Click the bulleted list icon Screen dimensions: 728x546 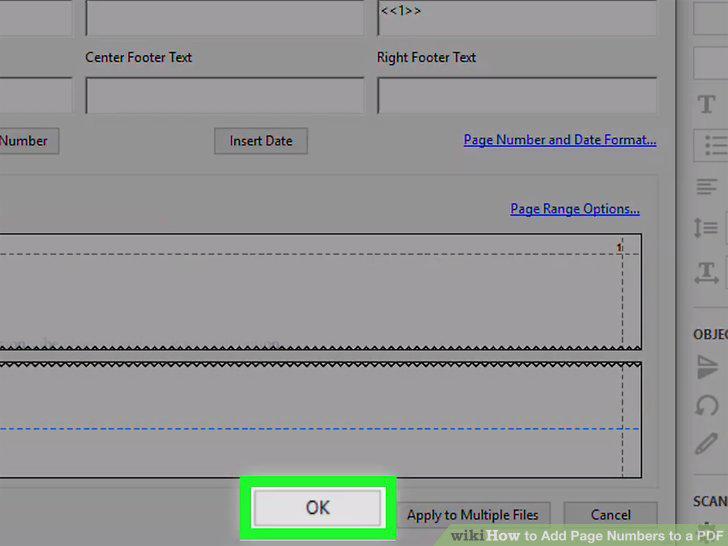pyautogui.click(x=713, y=145)
